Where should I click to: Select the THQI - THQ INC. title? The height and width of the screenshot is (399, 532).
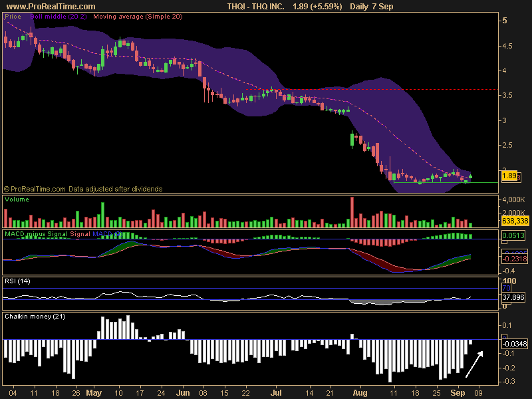(x=255, y=7)
